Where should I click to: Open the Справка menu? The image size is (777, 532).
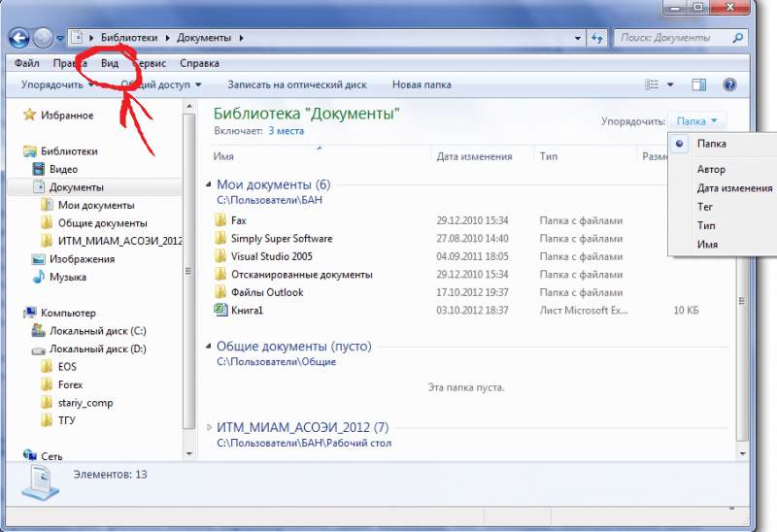pyautogui.click(x=199, y=63)
